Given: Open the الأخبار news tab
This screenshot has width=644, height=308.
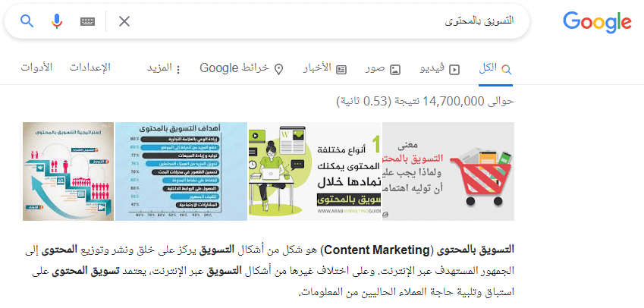Looking at the screenshot, I should [325, 68].
